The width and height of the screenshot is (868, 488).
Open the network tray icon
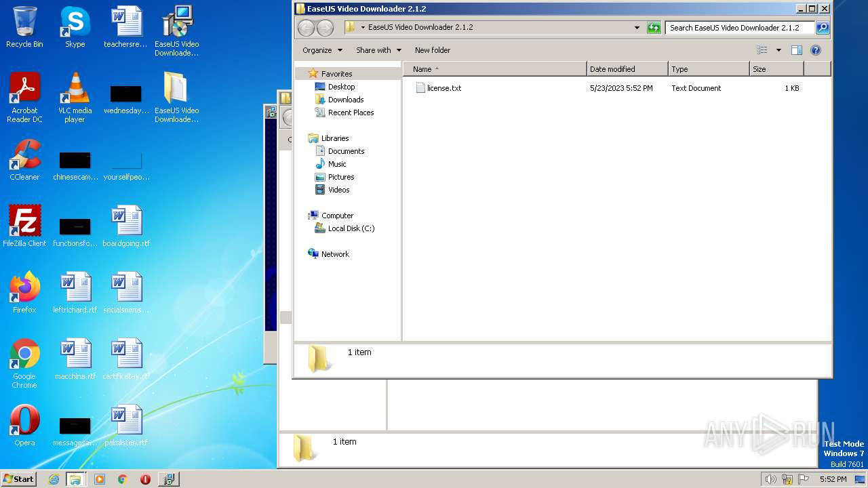[787, 479]
